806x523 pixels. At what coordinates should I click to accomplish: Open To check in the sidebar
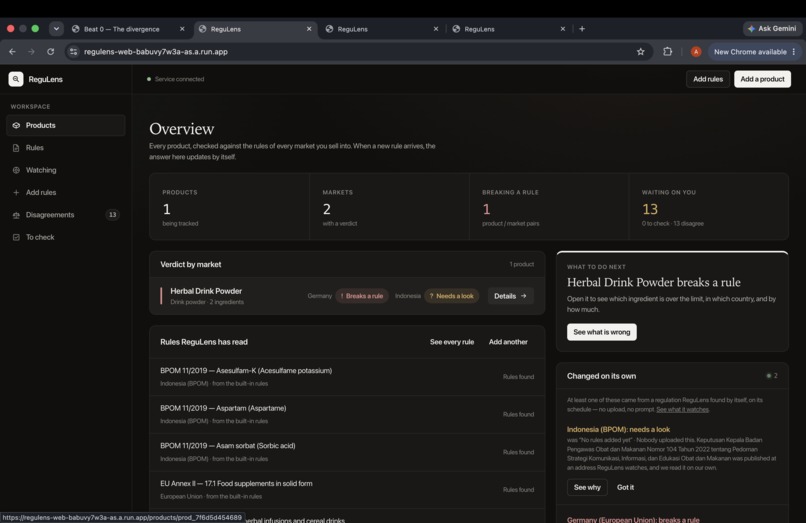tap(66, 237)
